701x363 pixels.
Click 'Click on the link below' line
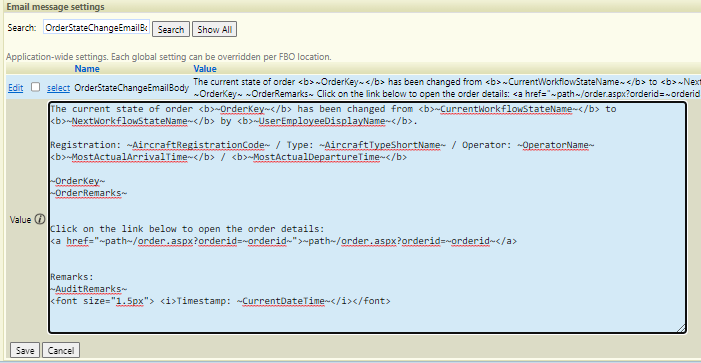(x=186, y=229)
